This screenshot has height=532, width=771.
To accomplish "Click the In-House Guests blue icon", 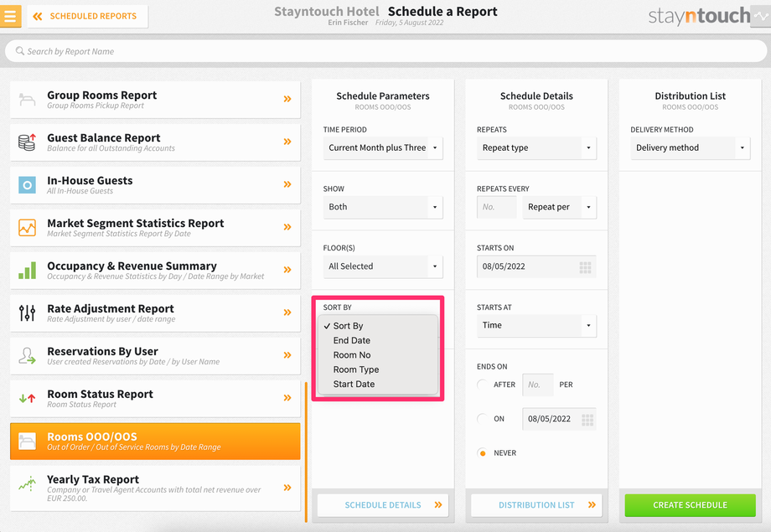I will [27, 185].
